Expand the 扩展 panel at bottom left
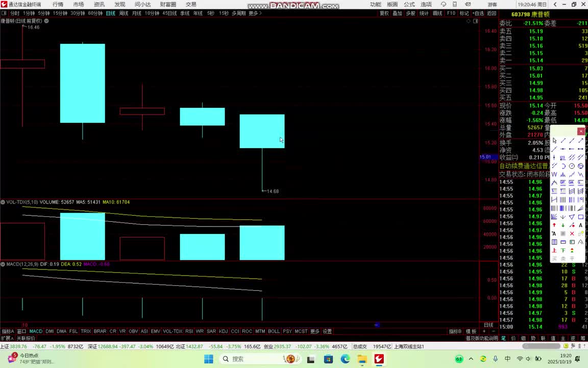 pos(7,338)
